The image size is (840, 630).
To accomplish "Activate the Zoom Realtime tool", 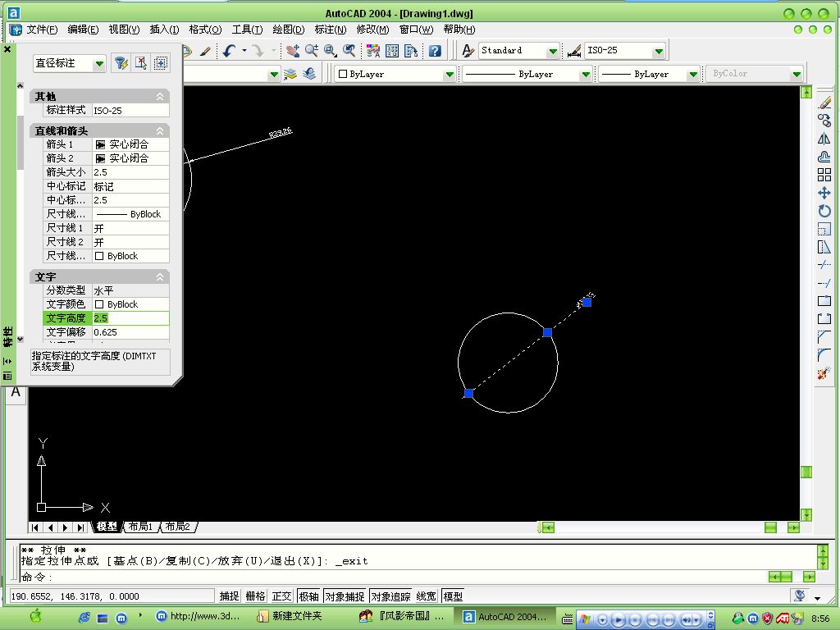I will pos(312,51).
